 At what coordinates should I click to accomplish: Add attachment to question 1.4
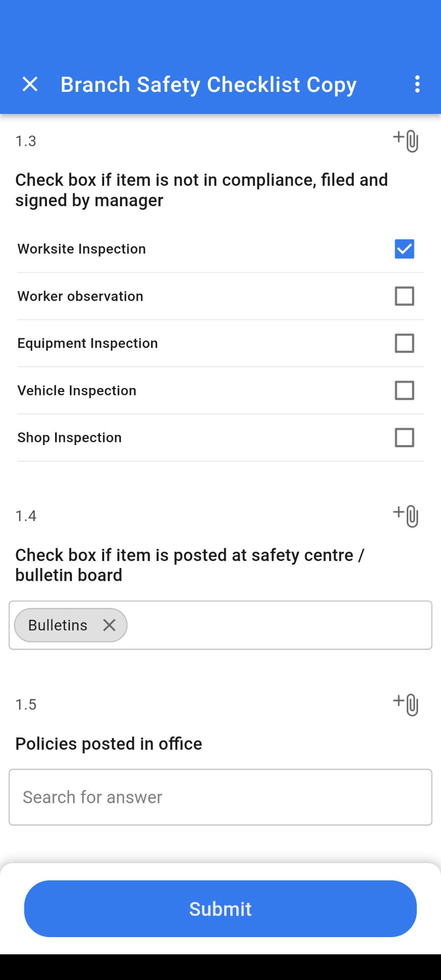pyautogui.click(x=406, y=516)
